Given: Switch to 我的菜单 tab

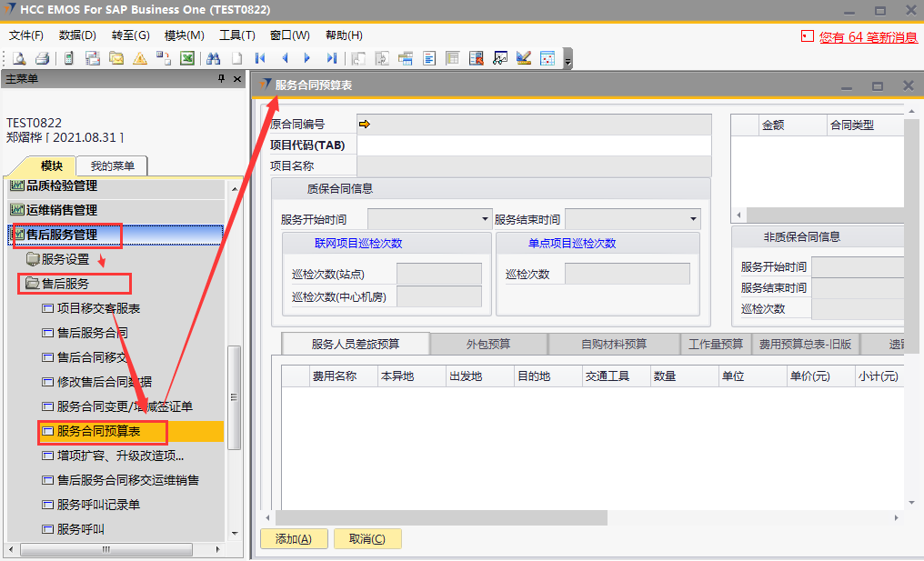Looking at the screenshot, I should pyautogui.click(x=112, y=165).
